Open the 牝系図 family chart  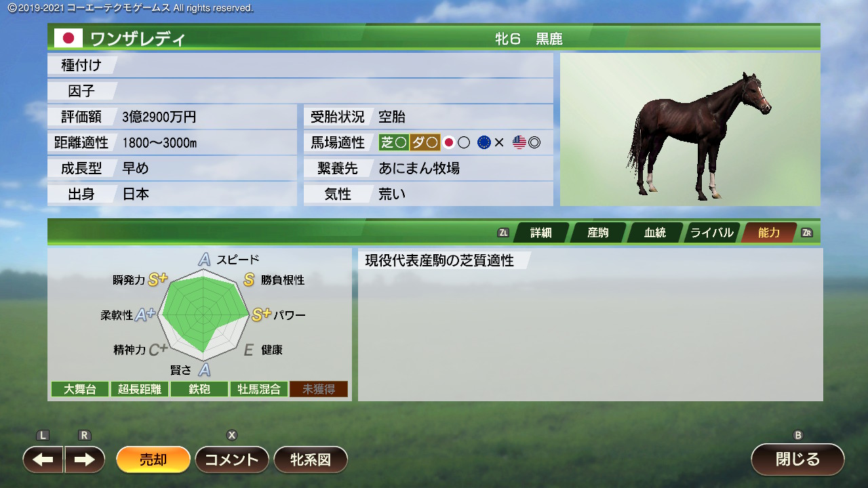(x=311, y=460)
